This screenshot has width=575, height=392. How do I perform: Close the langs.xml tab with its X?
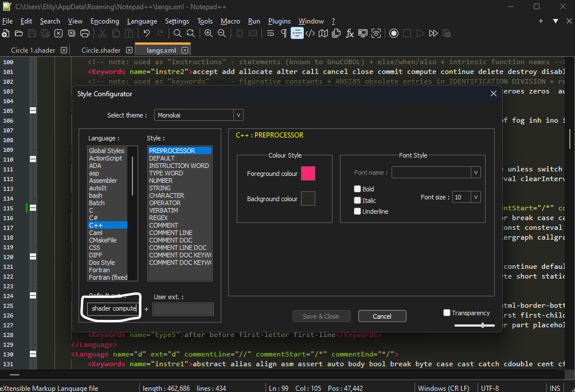tap(185, 50)
